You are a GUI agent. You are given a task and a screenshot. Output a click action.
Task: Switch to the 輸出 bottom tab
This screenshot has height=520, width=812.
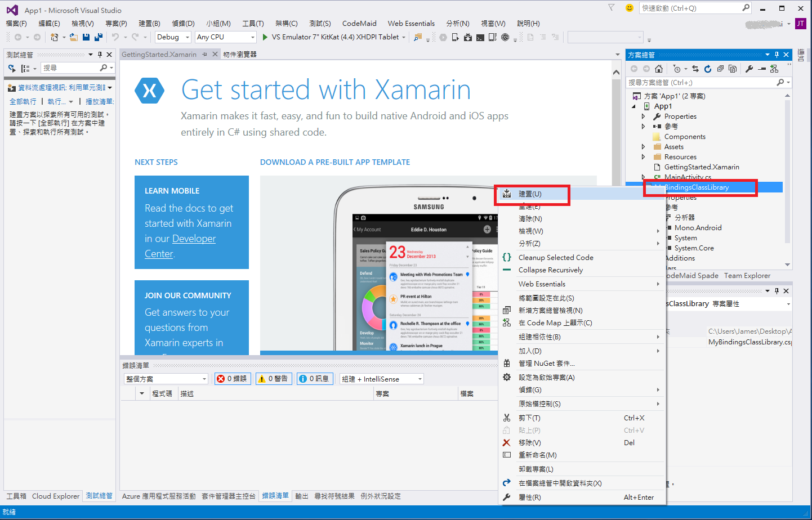click(302, 496)
